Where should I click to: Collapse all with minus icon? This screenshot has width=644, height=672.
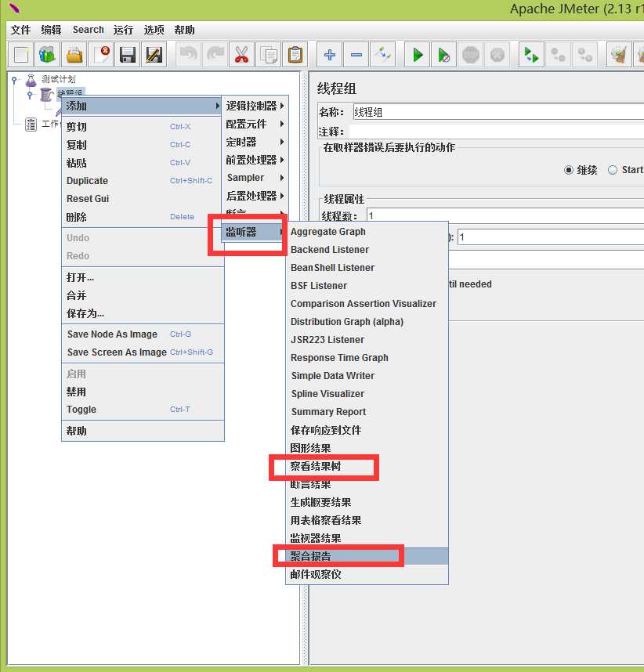click(356, 56)
